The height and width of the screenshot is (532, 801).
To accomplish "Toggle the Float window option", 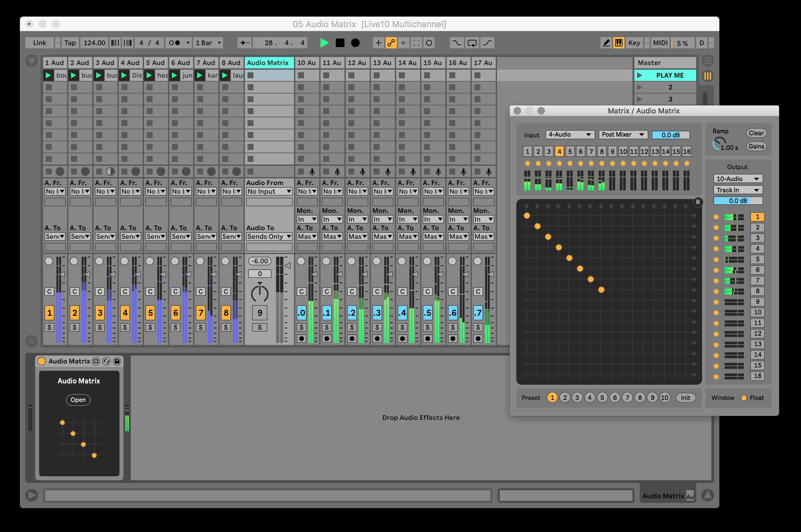I will click(x=744, y=398).
